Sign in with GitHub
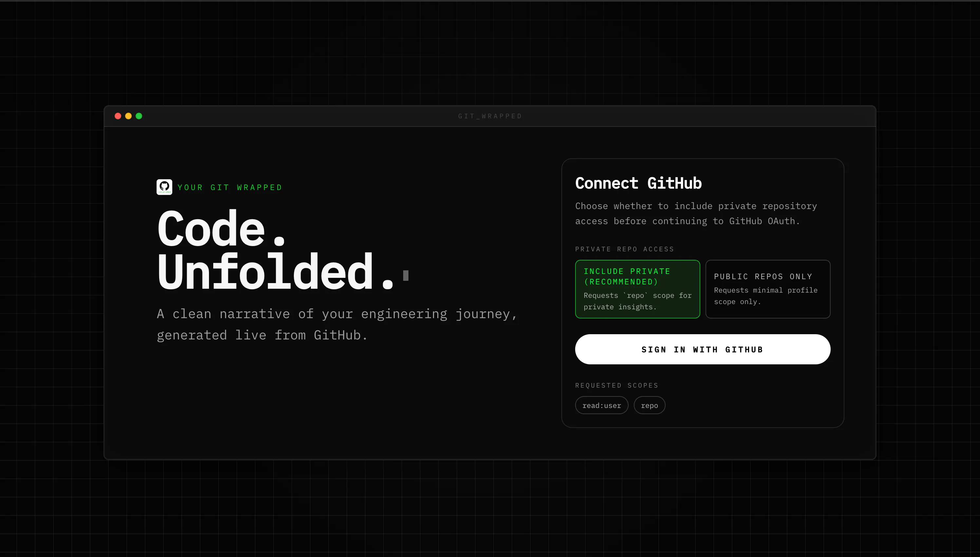This screenshot has height=557, width=980. click(x=702, y=349)
